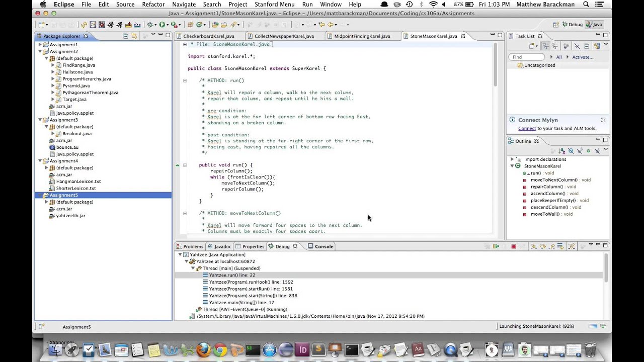Click the Open Perspective icon
Screen dimensions: 644x362
coord(557,24)
